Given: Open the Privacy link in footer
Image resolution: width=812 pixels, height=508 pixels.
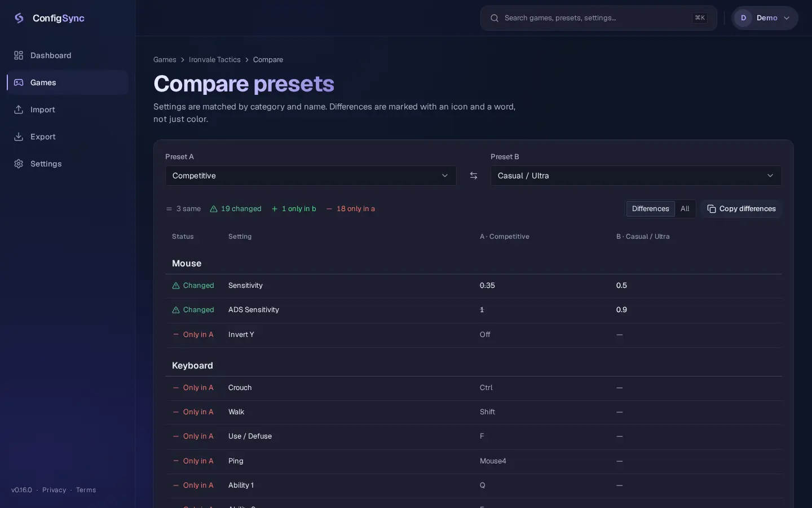Looking at the screenshot, I should [54, 490].
